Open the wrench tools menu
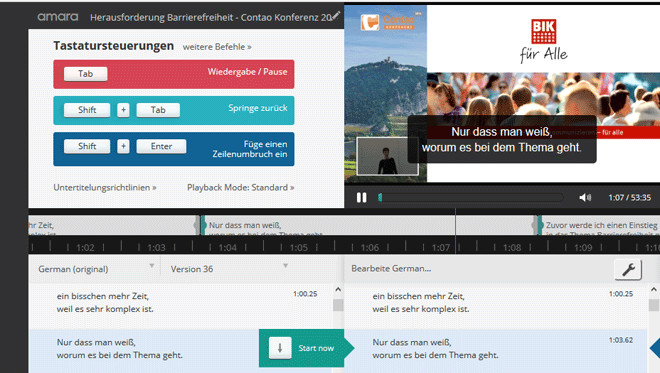This screenshot has width=660, height=373. [628, 269]
